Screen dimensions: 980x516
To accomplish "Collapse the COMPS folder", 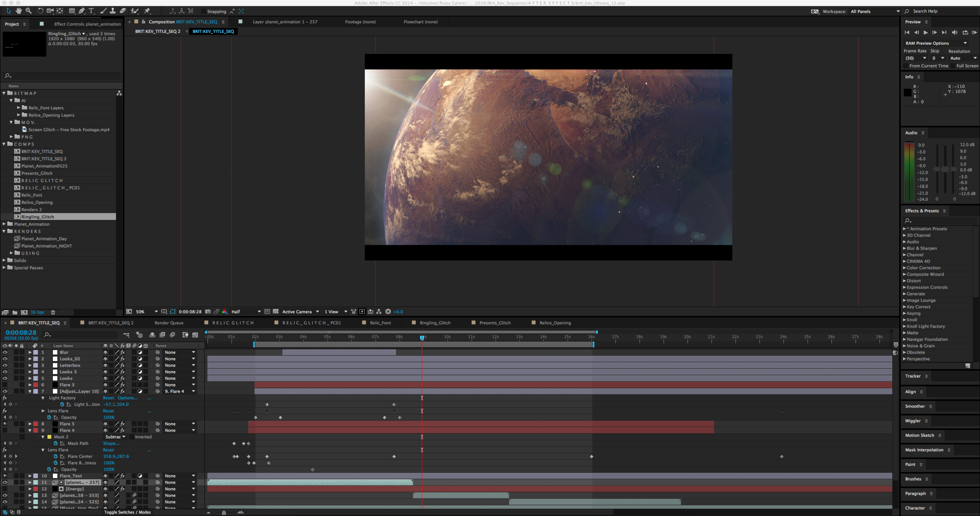I will click(4, 144).
